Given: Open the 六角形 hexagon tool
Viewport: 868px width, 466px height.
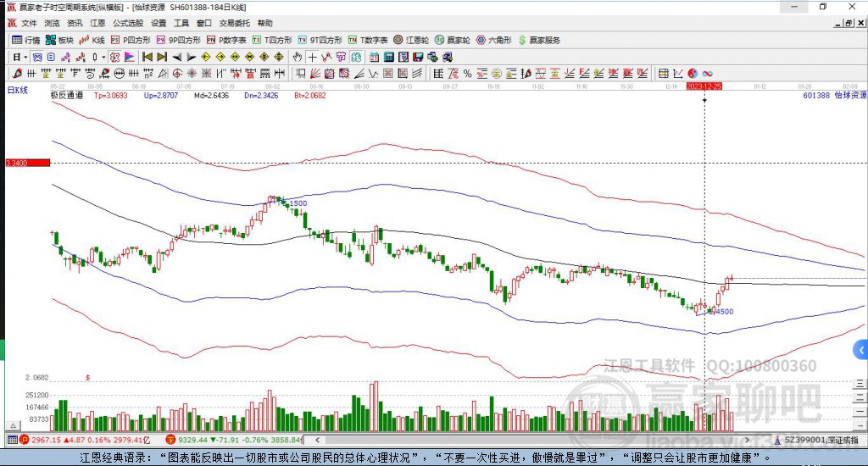Looking at the screenshot, I should tap(494, 40).
